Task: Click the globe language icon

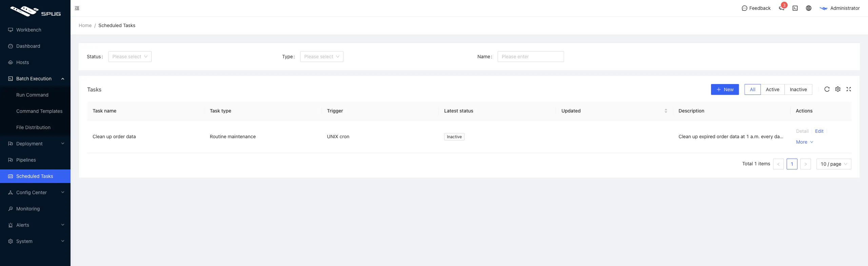Action: (809, 8)
